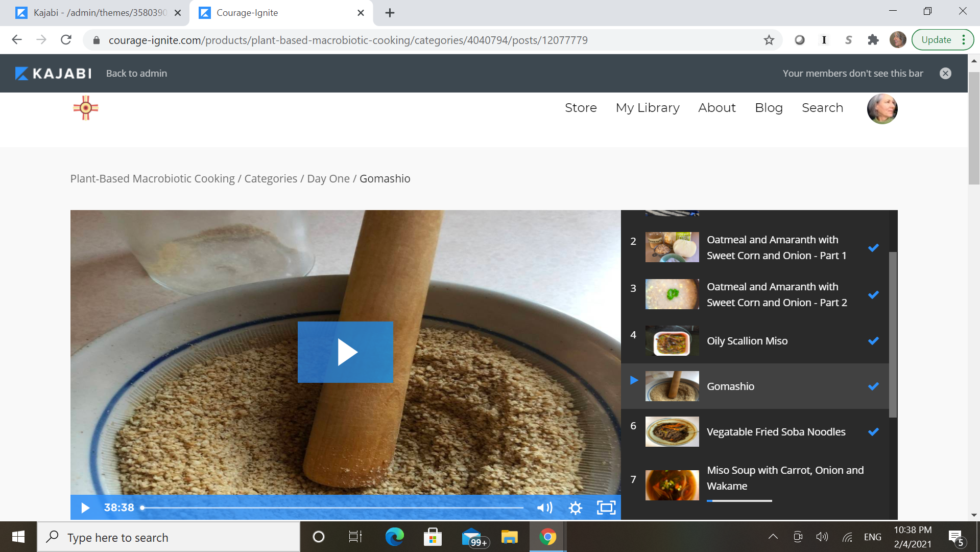Click the Categories breadcrumb link
This screenshot has width=980, height=552.
pyautogui.click(x=271, y=178)
